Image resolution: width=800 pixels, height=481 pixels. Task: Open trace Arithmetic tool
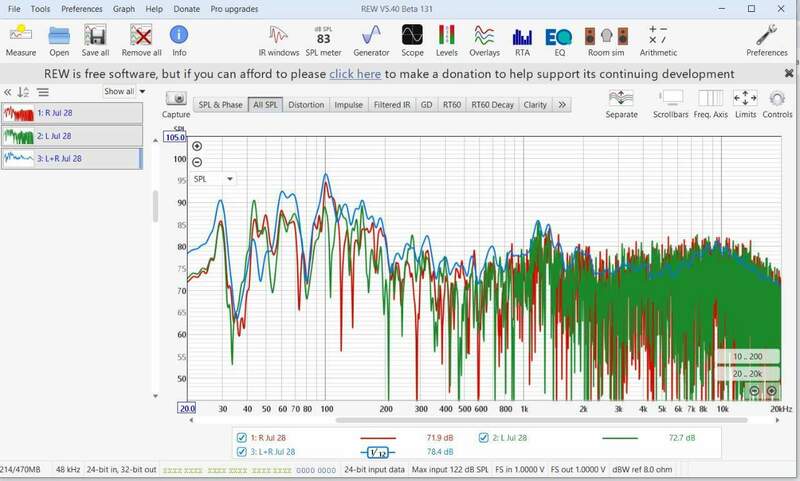click(x=658, y=41)
